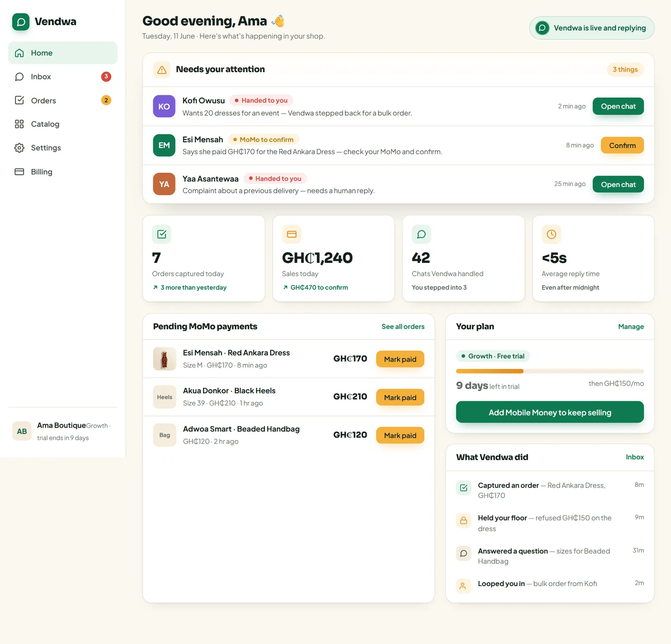Click 'You stepped into 3' text
Screen dimensions: 671x644
(439, 288)
